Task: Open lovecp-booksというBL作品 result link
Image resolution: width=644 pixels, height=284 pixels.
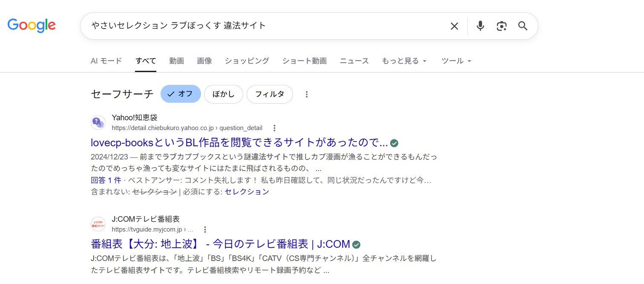Action: coord(239,142)
